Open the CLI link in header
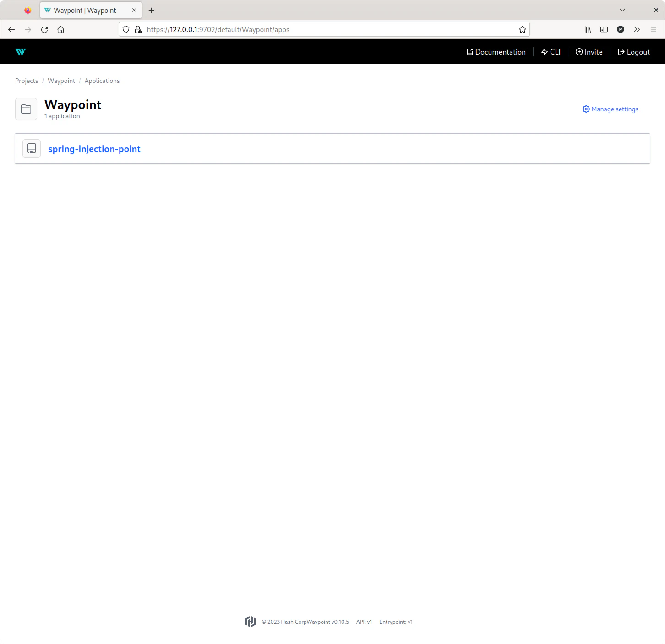The width and height of the screenshot is (665, 644). 551,52
